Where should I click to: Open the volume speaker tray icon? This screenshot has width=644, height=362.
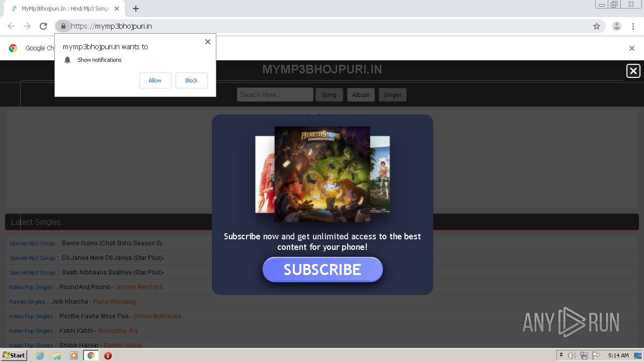[572, 355]
